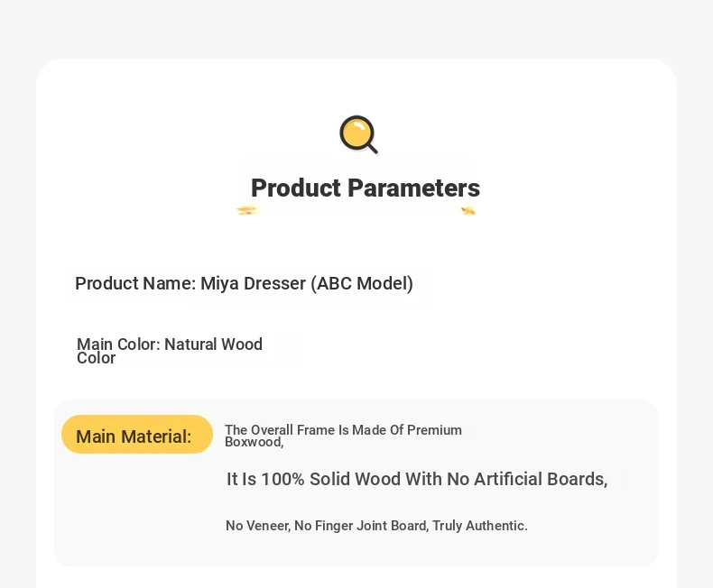Click the Truly Authentic phrase
Viewport: 713px width, 588px height.
pos(480,526)
